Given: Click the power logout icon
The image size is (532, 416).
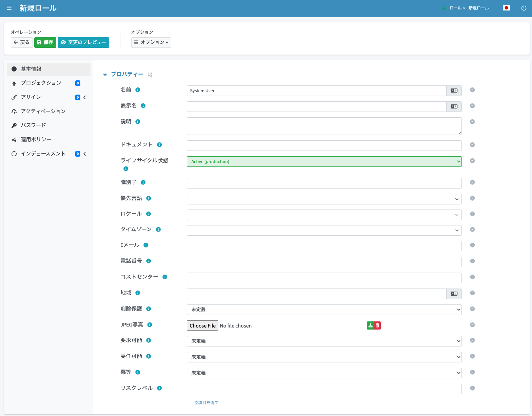Looking at the screenshot, I should point(524,8).
